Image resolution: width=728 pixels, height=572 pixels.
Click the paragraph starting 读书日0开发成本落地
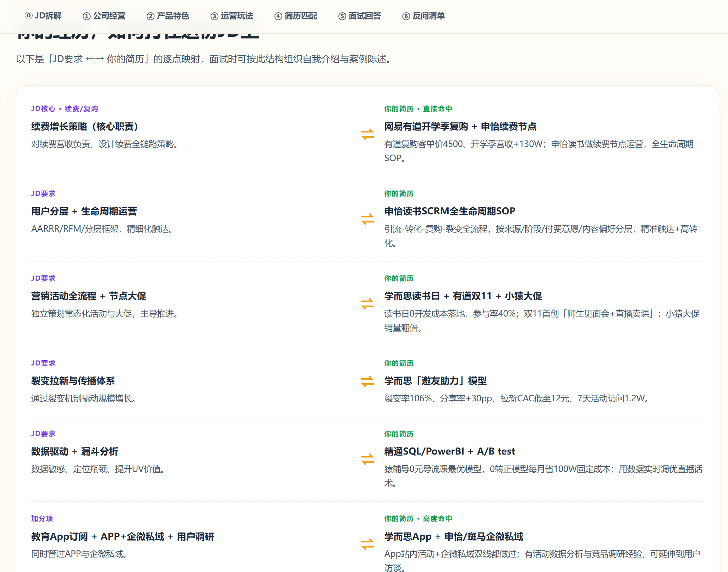point(542,320)
